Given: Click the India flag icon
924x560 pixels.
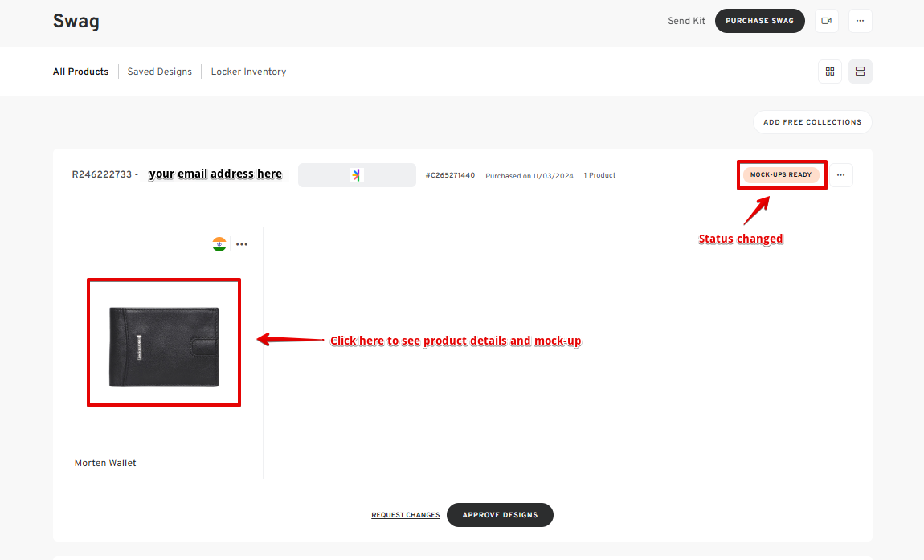Looking at the screenshot, I should [219, 244].
